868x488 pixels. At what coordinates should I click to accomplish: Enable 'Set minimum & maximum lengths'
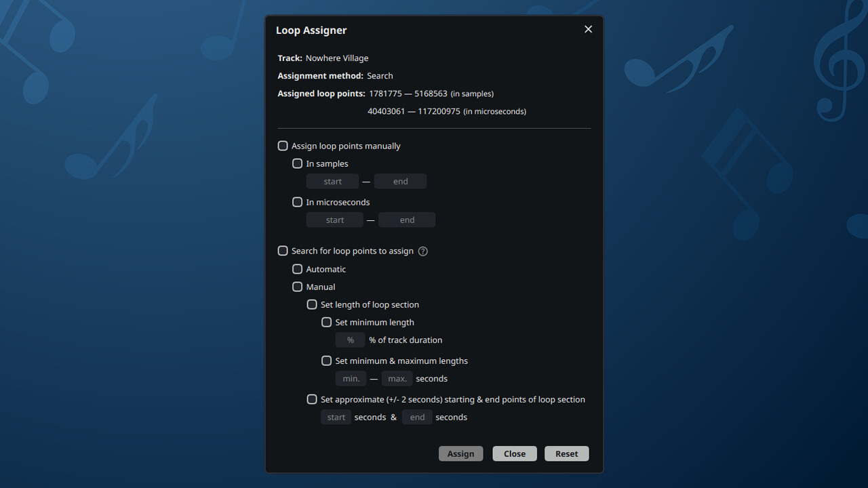326,360
